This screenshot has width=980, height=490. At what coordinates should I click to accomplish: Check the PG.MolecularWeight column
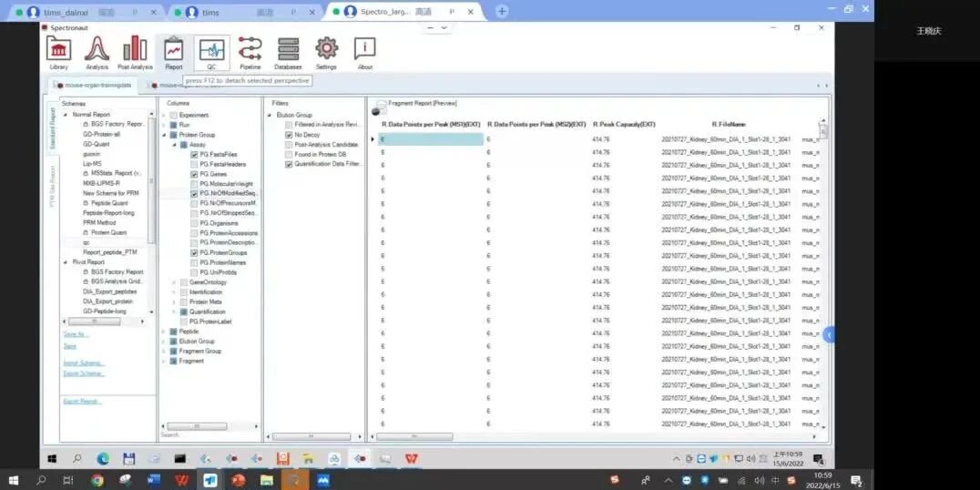point(194,184)
